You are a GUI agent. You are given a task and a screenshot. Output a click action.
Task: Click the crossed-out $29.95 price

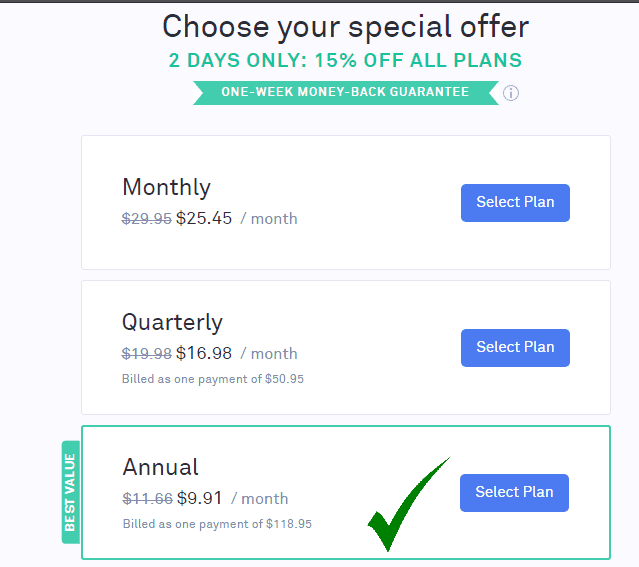tap(147, 219)
